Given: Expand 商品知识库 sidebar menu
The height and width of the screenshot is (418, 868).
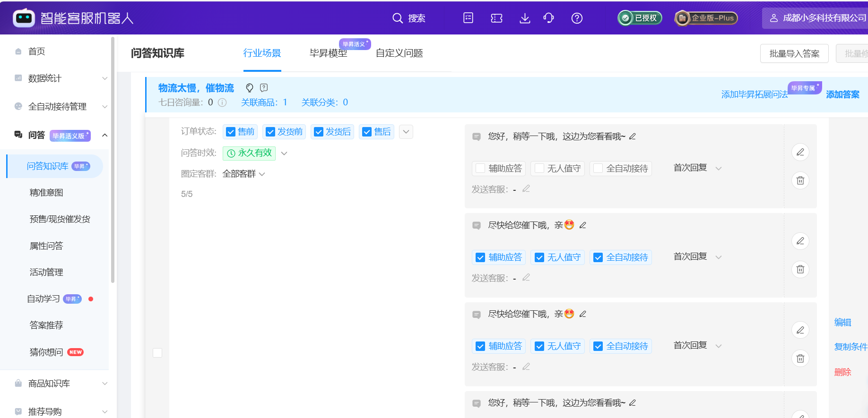Looking at the screenshot, I should point(105,384).
